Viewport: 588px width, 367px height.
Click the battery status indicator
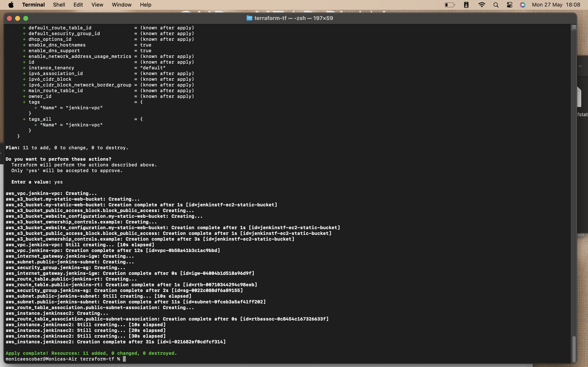tap(450, 5)
